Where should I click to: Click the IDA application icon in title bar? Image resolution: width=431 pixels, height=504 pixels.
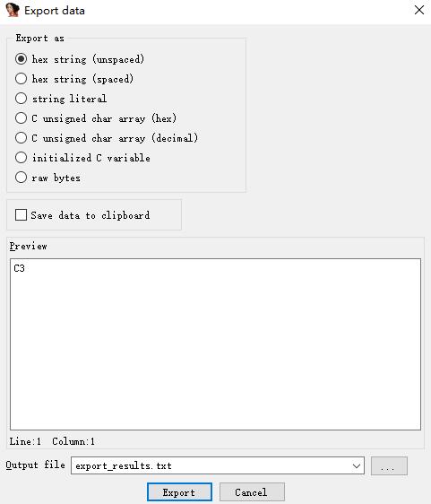(x=13, y=10)
